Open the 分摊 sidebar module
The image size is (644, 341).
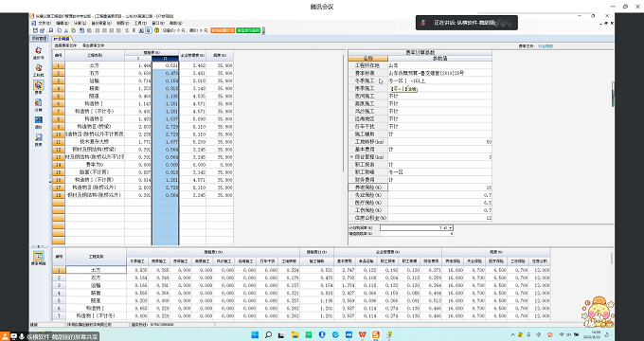pyautogui.click(x=38, y=104)
